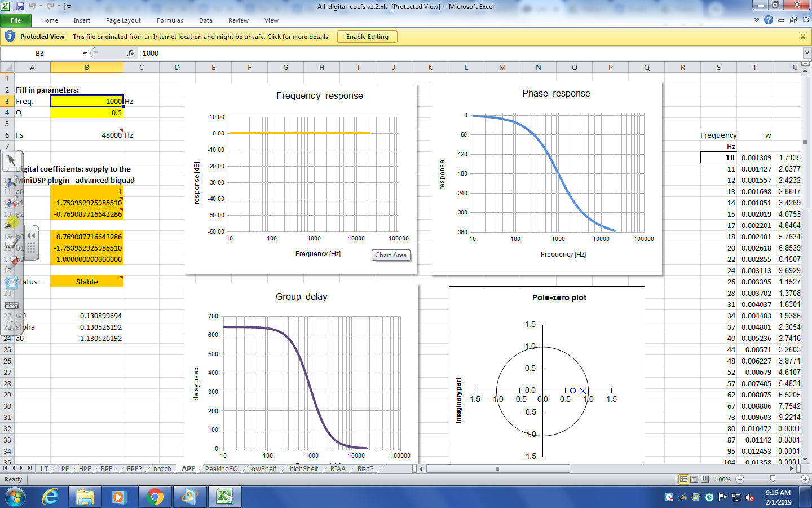Open the Name Box dropdown arrow

[x=85, y=53]
